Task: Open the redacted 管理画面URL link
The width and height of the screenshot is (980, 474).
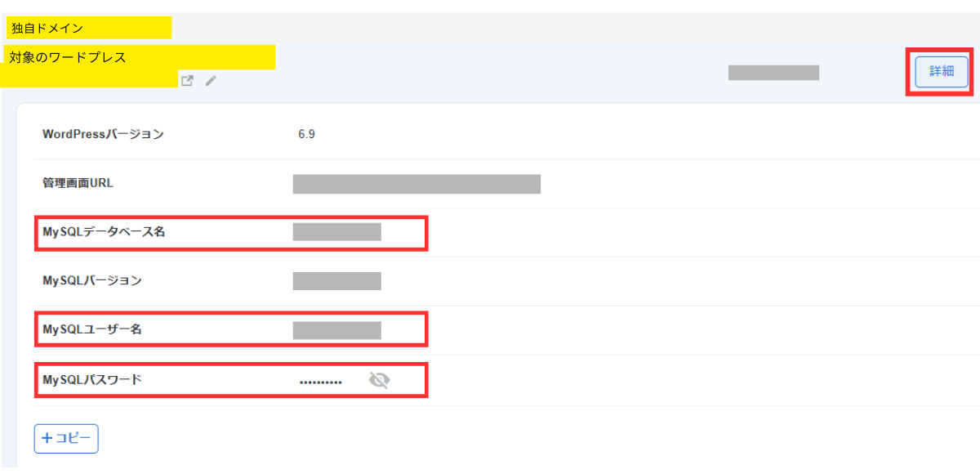Action: pos(416,184)
